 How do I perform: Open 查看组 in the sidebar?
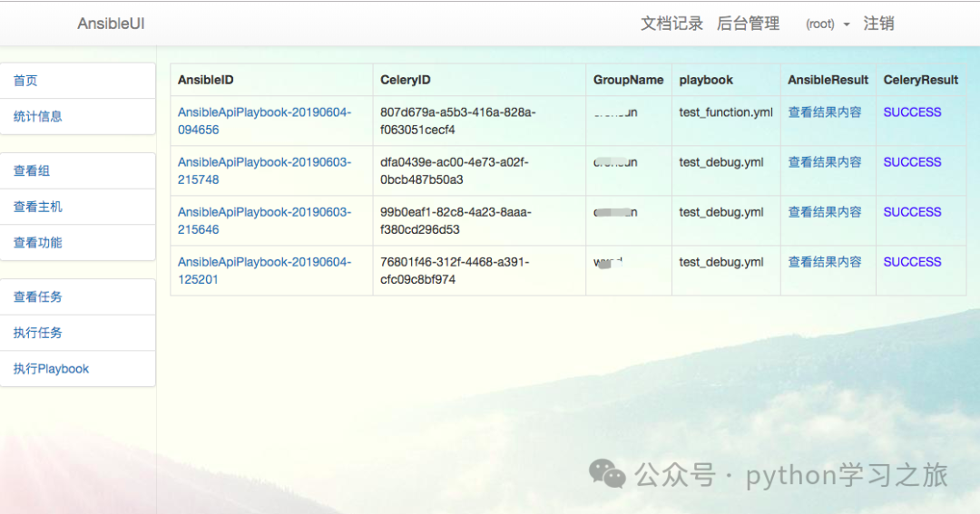[x=77, y=170]
